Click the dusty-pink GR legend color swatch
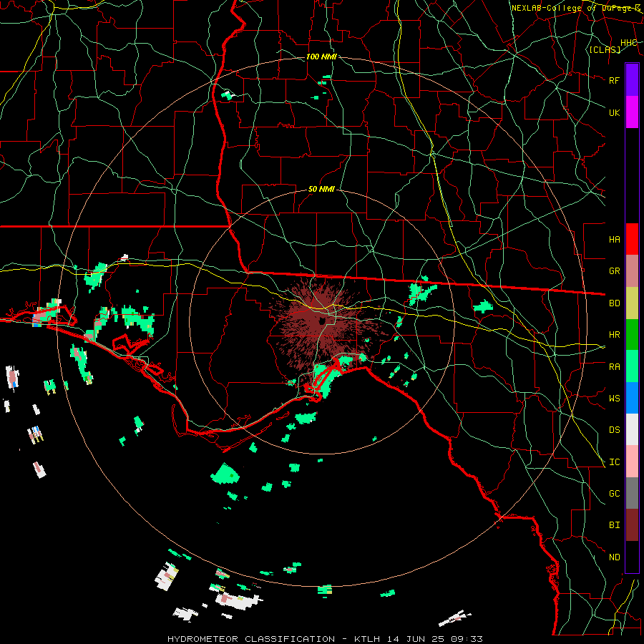644x644 pixels. pos(632,271)
